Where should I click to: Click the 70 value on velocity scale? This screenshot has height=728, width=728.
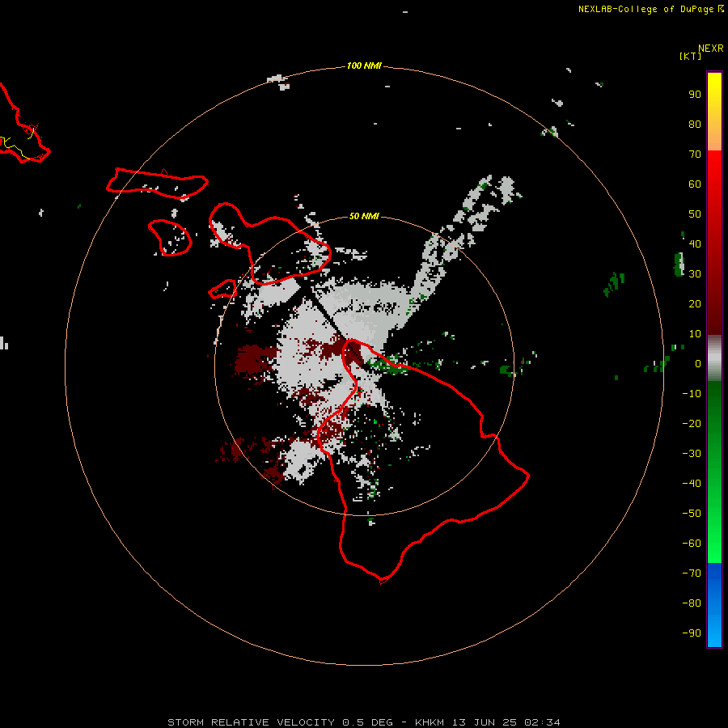pyautogui.click(x=695, y=154)
